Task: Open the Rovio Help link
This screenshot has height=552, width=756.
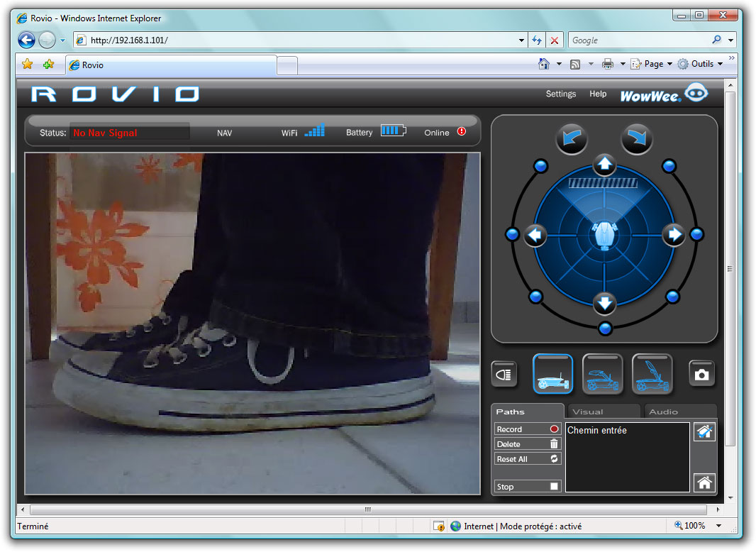Action: coord(598,94)
